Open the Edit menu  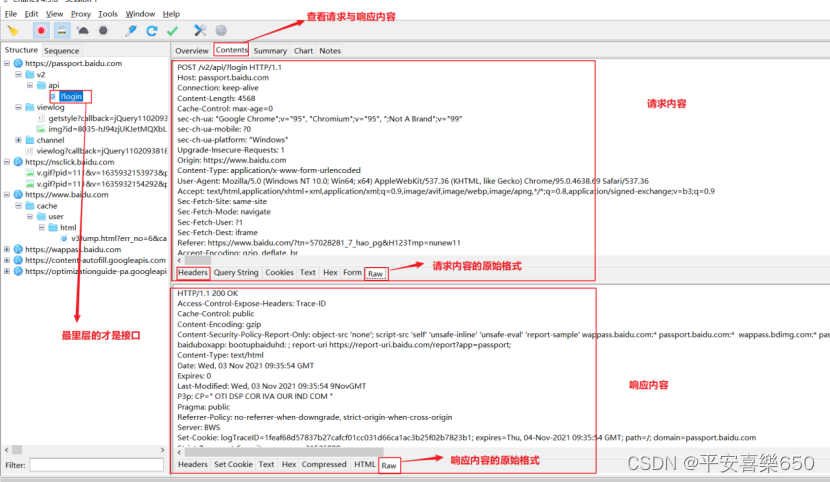point(31,14)
